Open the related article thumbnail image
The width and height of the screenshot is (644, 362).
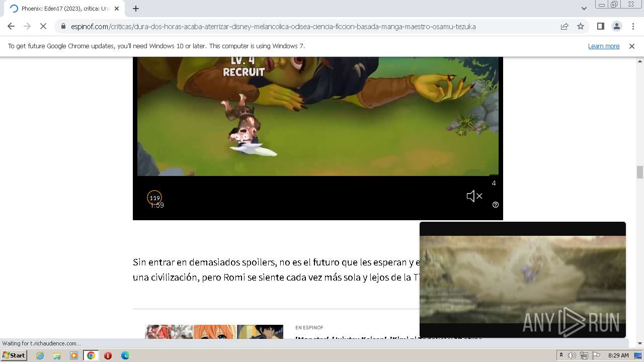(x=214, y=332)
